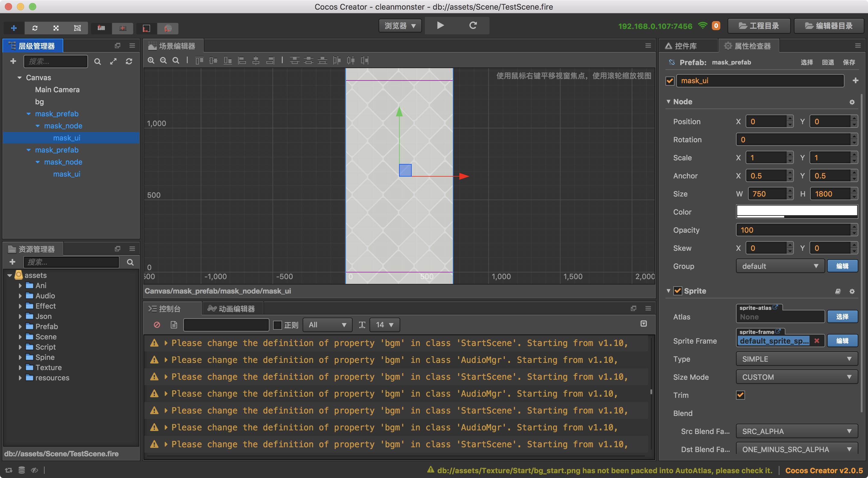Open the browser preview platform dropdown

point(400,26)
